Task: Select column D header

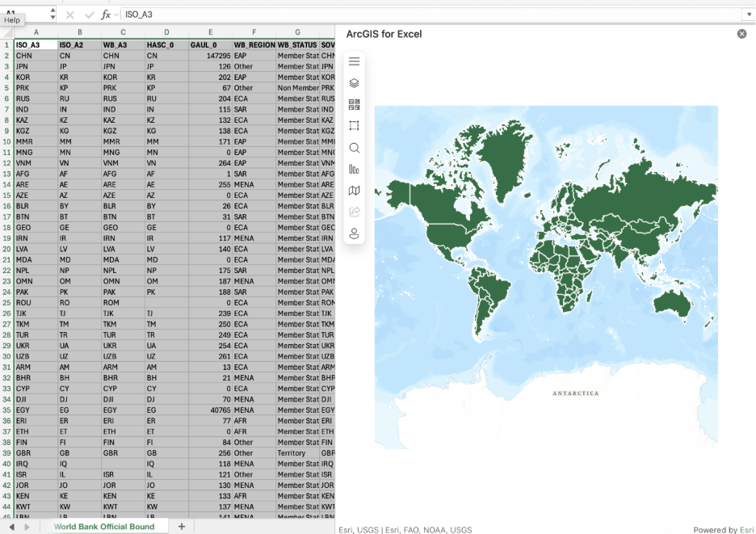Action: click(x=167, y=32)
